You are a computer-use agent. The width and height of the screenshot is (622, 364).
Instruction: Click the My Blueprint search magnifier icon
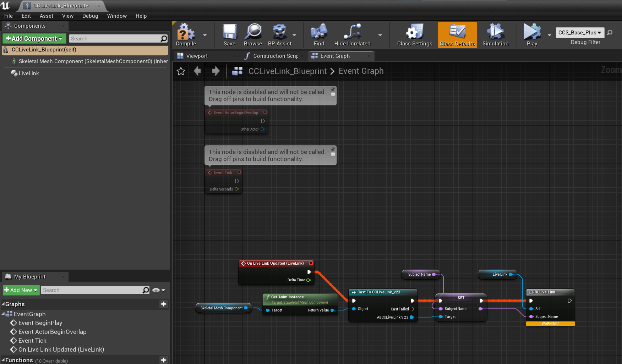pos(146,290)
